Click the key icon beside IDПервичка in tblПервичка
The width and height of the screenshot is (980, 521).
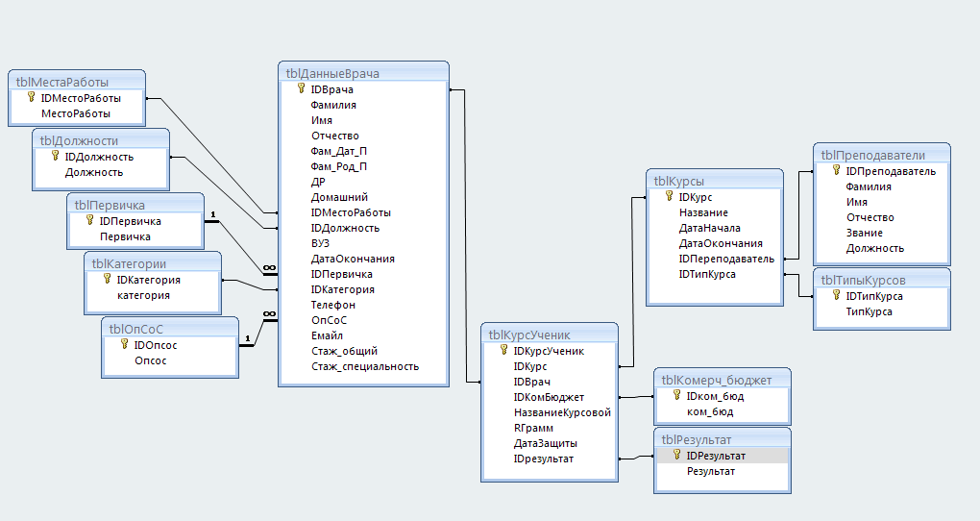pos(89,220)
